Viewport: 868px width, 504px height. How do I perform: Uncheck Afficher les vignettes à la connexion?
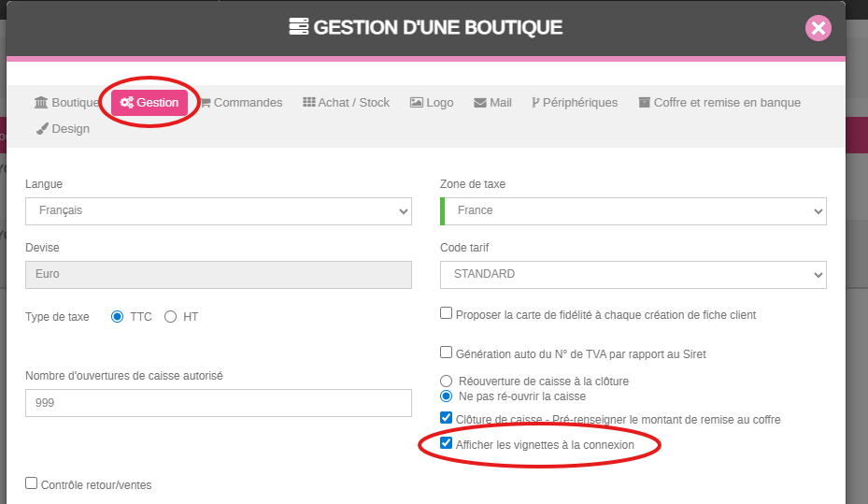tap(447, 444)
